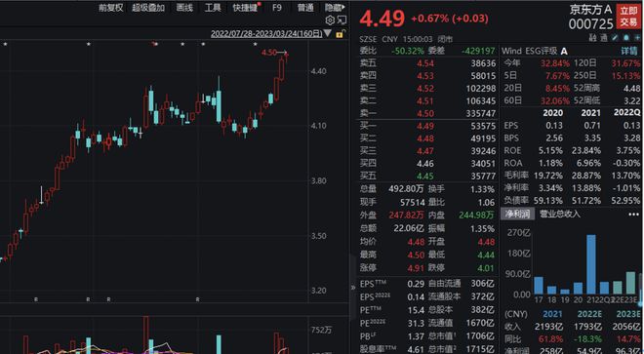The width and height of the screenshot is (644, 354).
Task: Click 隐藏 to hide the panel
Action: point(334,8)
